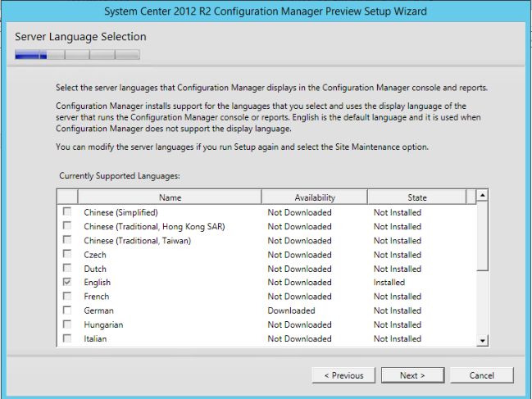This screenshot has height=399, width=532.
Task: Cancel the setup wizard
Action: pyautogui.click(x=482, y=375)
